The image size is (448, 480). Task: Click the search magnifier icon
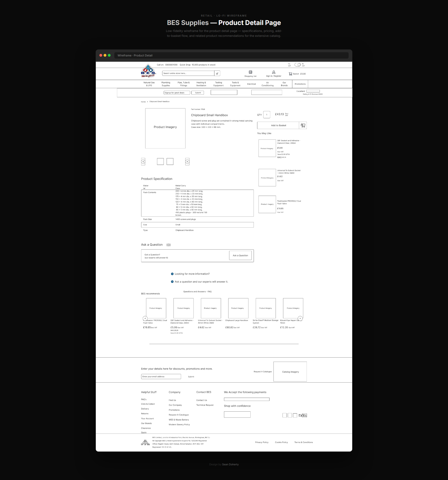[217, 73]
